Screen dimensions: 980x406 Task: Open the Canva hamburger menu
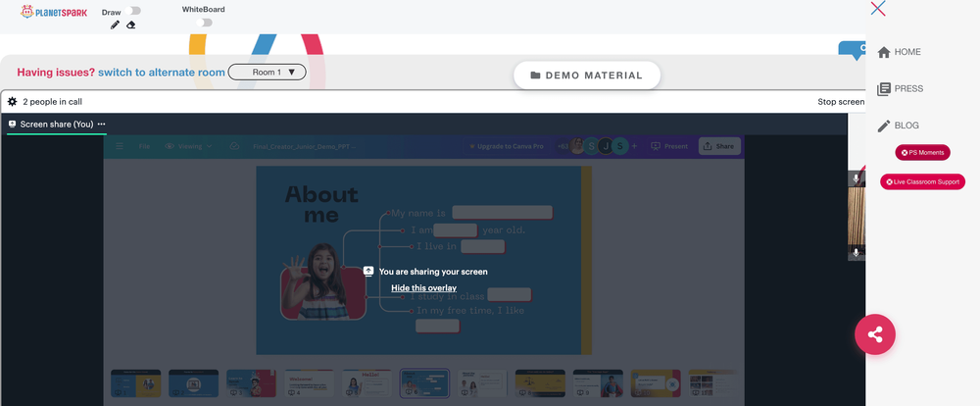pyautogui.click(x=120, y=146)
